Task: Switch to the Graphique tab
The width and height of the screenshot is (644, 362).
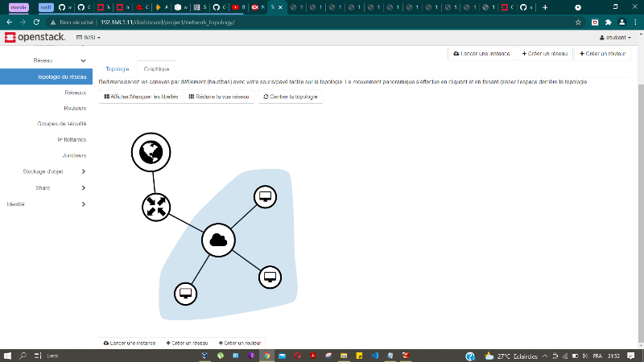Action: point(156,69)
